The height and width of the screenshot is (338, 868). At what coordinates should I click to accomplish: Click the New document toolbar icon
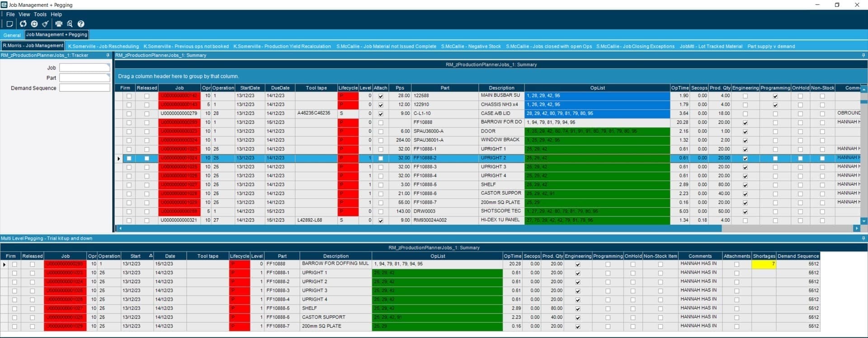click(10, 24)
